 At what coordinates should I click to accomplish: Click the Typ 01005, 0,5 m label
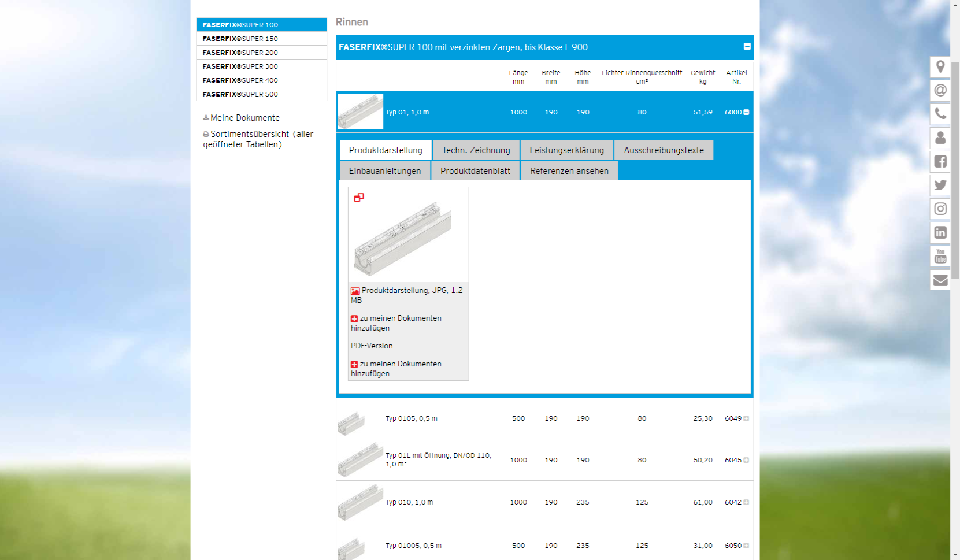click(x=414, y=546)
